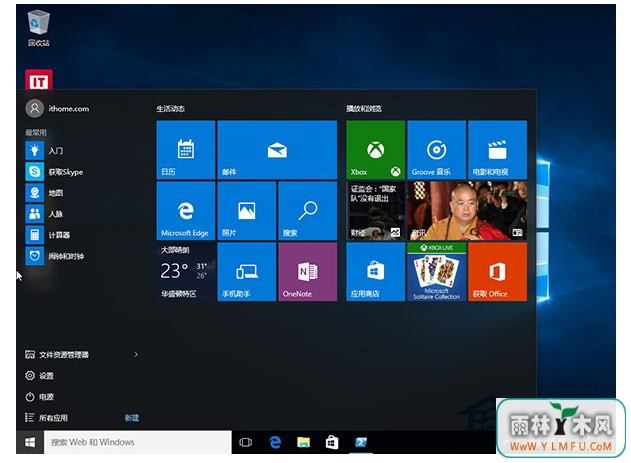Click the 播放和浏览 group header
The width and height of the screenshot is (631, 463).
point(364,109)
